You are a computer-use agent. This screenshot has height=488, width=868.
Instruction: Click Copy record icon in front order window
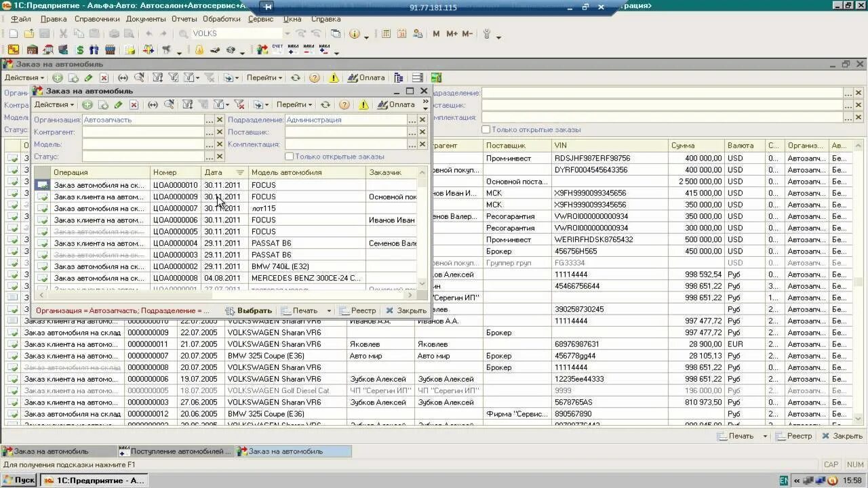click(102, 104)
